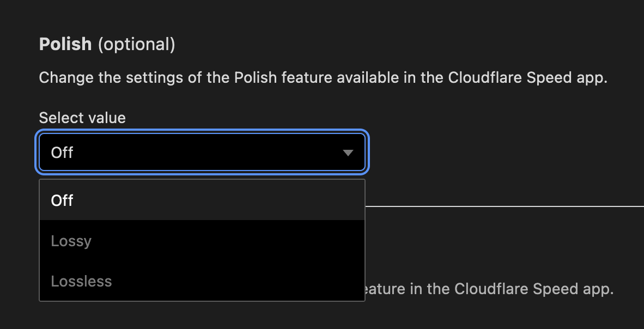Image resolution: width=644 pixels, height=329 pixels.
Task: Click the word Polish in the heading
Action: pyautogui.click(x=65, y=44)
